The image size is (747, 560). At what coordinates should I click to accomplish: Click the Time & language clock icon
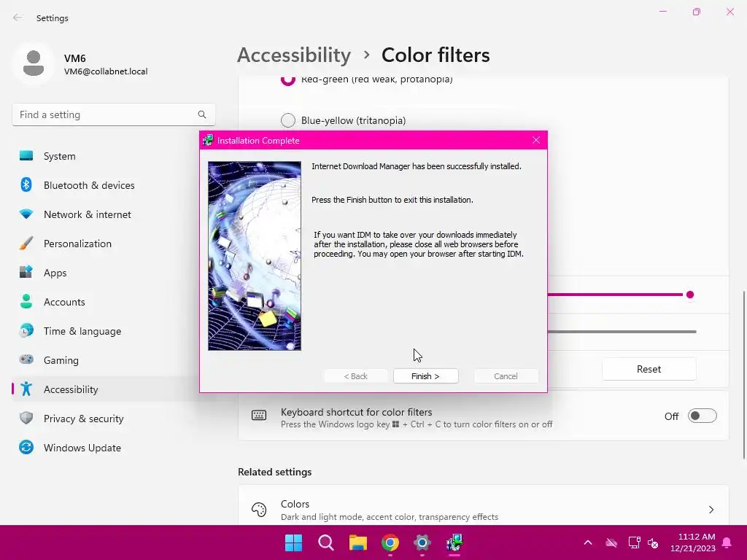26,331
